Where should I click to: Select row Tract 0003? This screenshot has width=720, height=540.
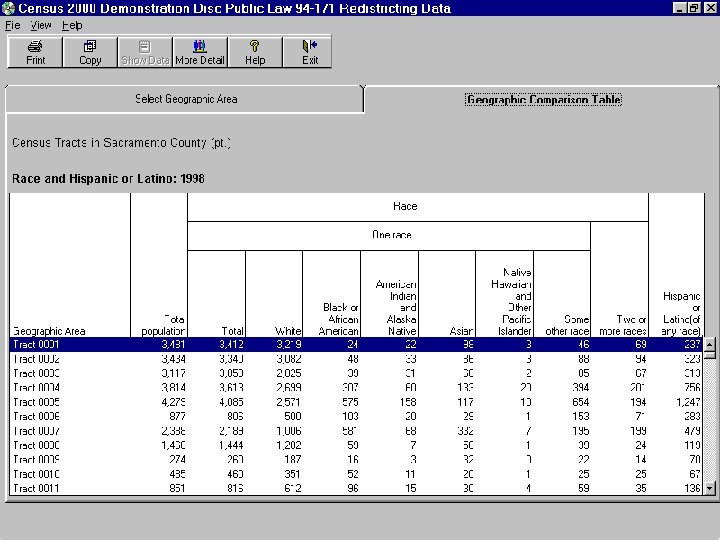coord(357,373)
